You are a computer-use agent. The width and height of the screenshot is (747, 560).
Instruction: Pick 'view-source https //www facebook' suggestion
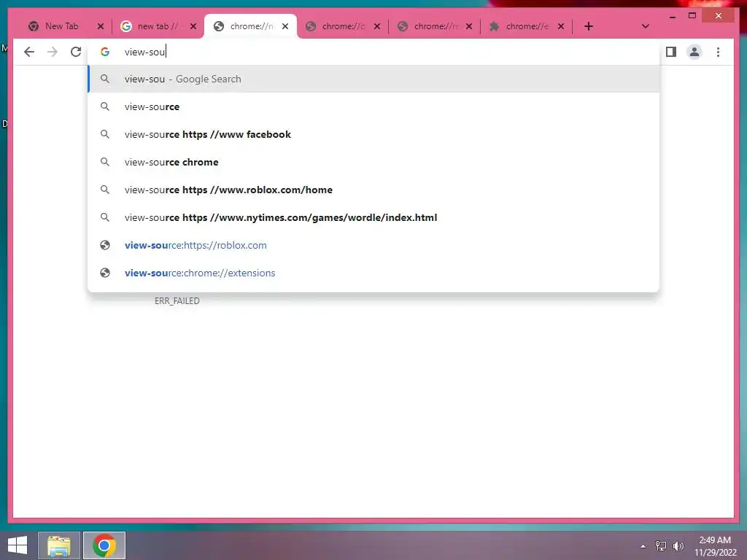[x=373, y=134]
